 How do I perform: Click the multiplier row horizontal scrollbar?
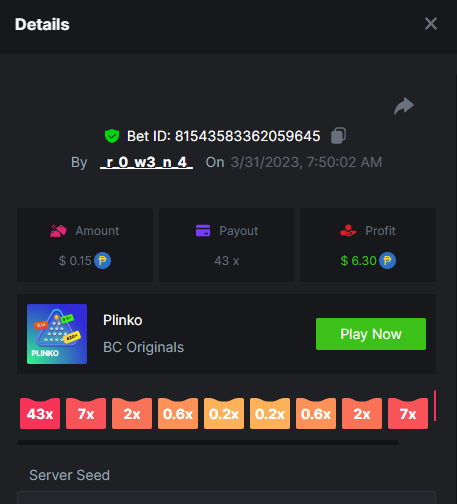(x=208, y=443)
